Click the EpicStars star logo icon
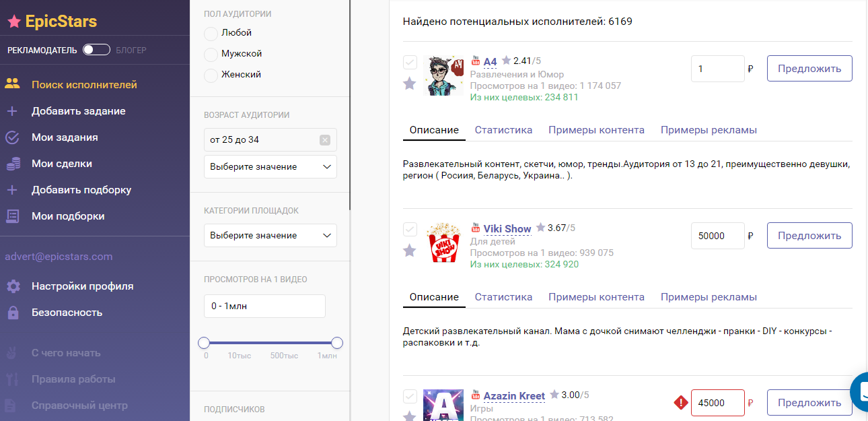Image resolution: width=868 pixels, height=421 pixels. pos(13,22)
